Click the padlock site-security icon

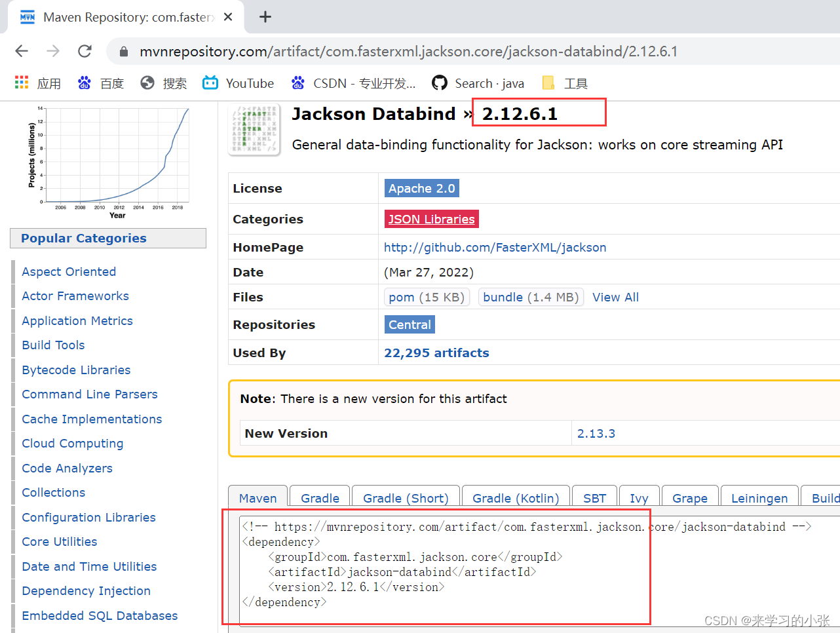pyautogui.click(x=123, y=51)
